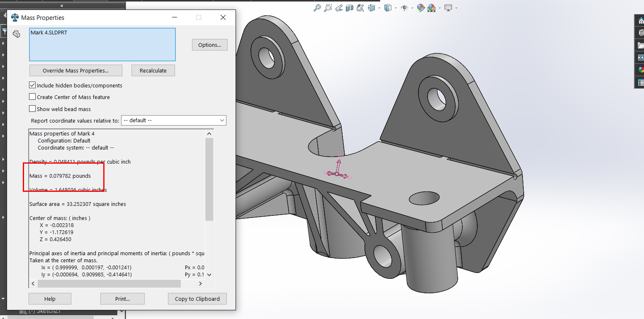The height and width of the screenshot is (319, 644).
Task: Open the Report coordinate values dropdown
Action: pyautogui.click(x=174, y=120)
